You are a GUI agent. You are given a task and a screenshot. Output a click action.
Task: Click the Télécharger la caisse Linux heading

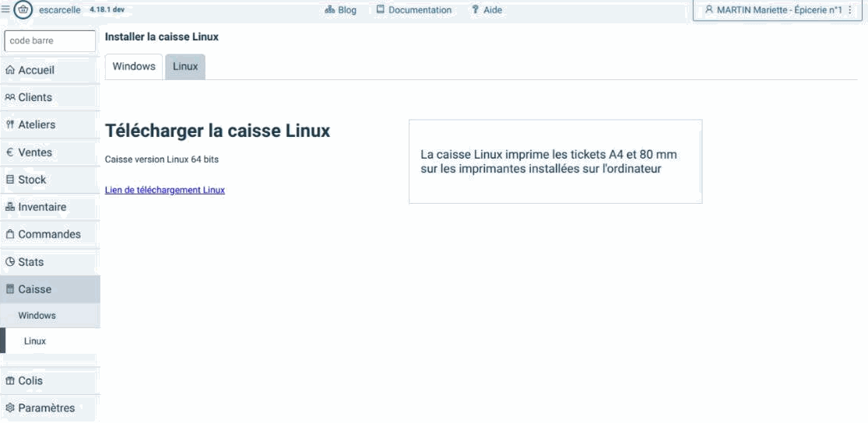pos(217,131)
